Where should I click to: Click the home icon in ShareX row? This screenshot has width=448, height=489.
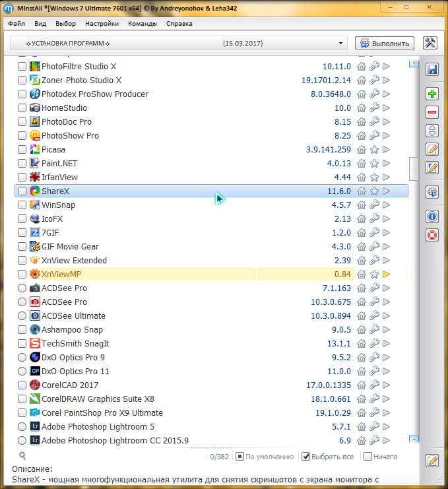point(362,191)
